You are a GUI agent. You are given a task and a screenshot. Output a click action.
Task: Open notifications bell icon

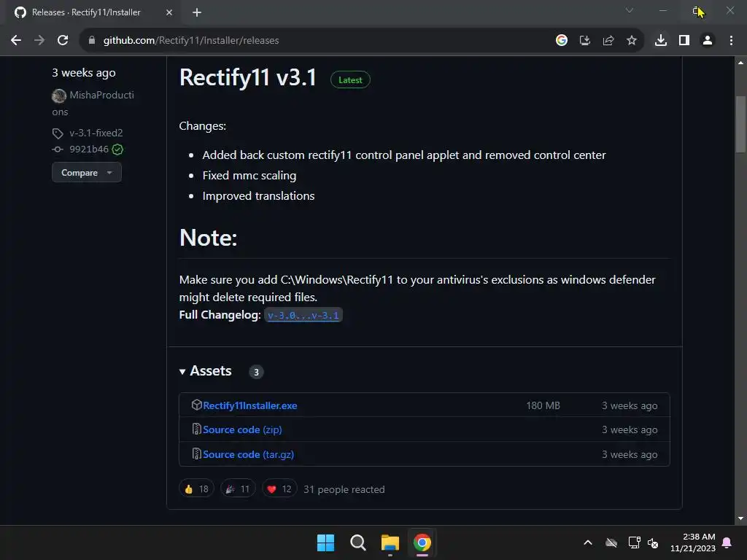tap(727, 542)
